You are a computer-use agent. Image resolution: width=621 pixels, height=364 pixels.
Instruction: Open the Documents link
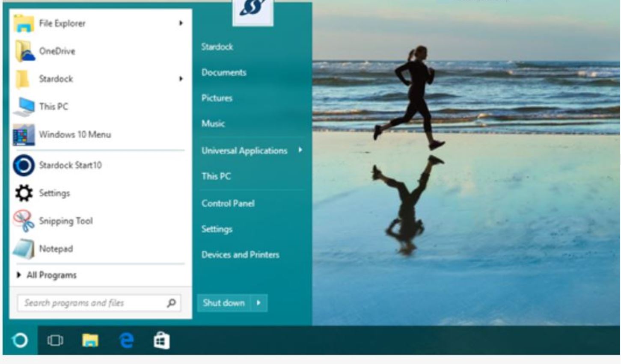pyautogui.click(x=224, y=73)
